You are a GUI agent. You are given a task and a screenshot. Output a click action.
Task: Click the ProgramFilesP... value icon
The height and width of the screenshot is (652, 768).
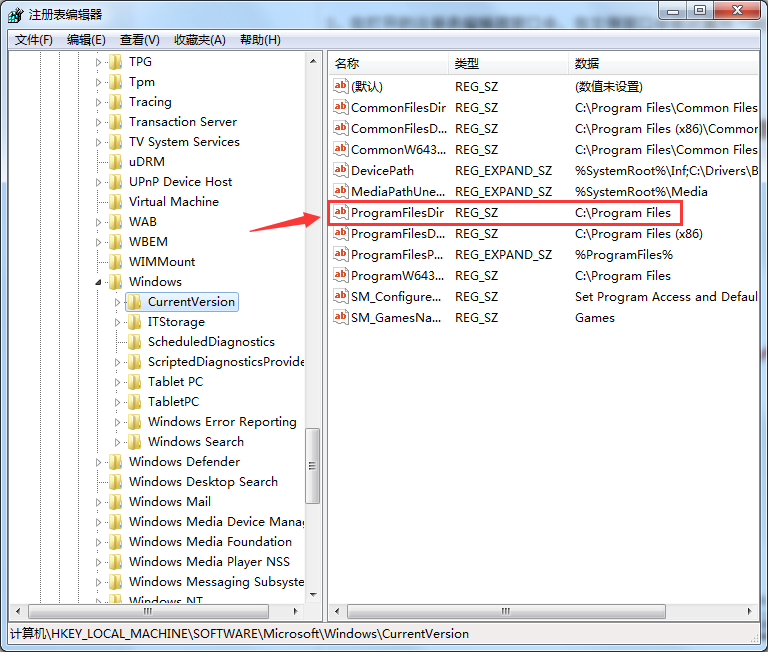(340, 254)
